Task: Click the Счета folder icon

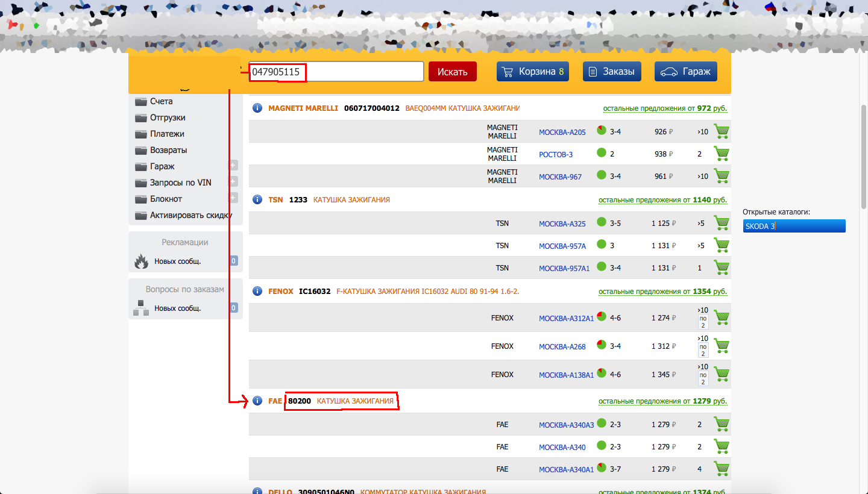Action: pyautogui.click(x=141, y=101)
